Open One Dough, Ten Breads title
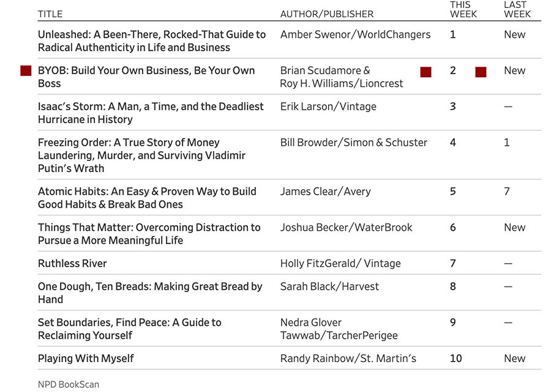 click(149, 292)
